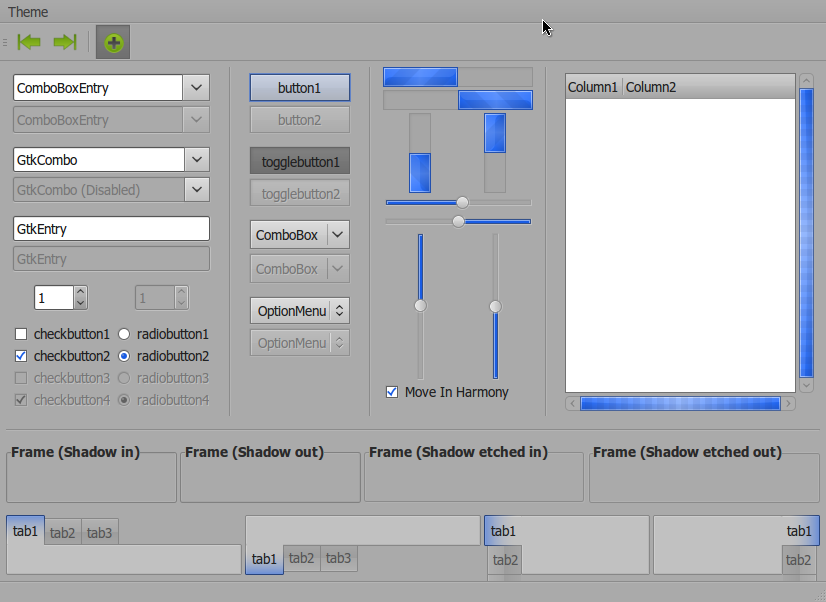Click the top horizontal progress bar

pyautogui.click(x=458, y=77)
